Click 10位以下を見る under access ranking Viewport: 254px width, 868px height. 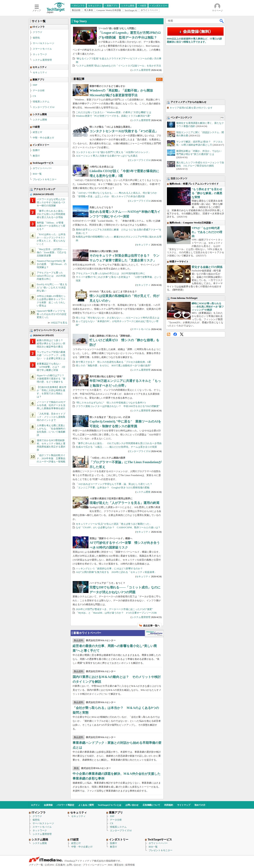coord(59,322)
